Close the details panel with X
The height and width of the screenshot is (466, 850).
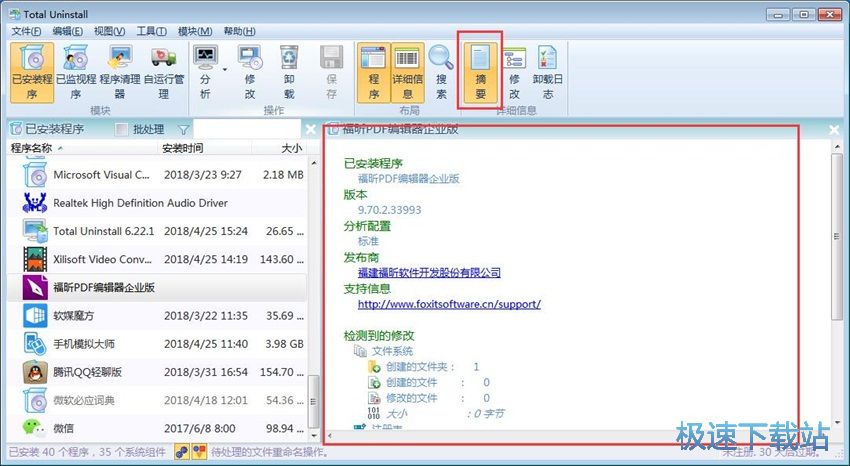pos(834,130)
